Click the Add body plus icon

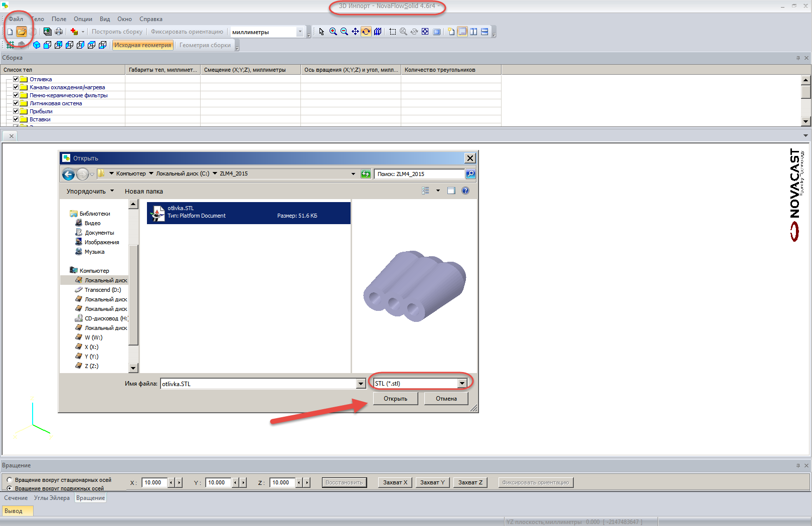click(x=74, y=32)
